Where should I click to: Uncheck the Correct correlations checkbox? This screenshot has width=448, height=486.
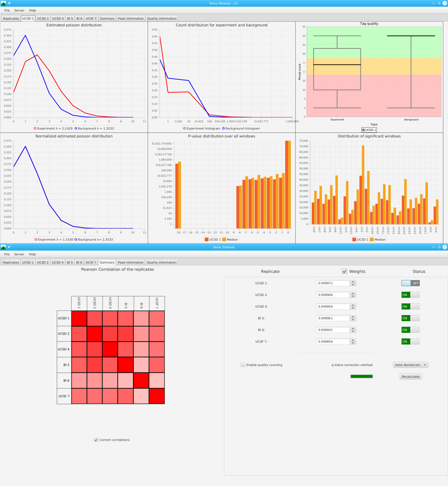pyautogui.click(x=96, y=440)
